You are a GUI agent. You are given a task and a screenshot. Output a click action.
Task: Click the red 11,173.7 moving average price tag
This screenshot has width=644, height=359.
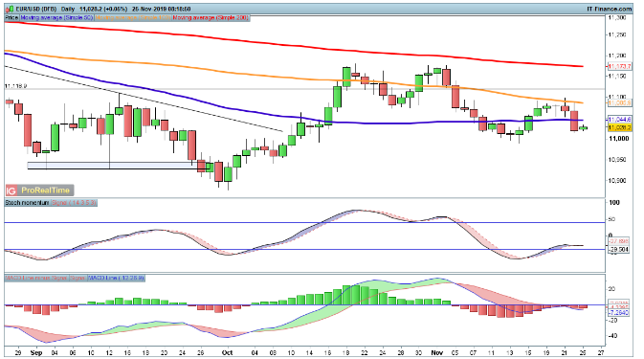(619, 66)
